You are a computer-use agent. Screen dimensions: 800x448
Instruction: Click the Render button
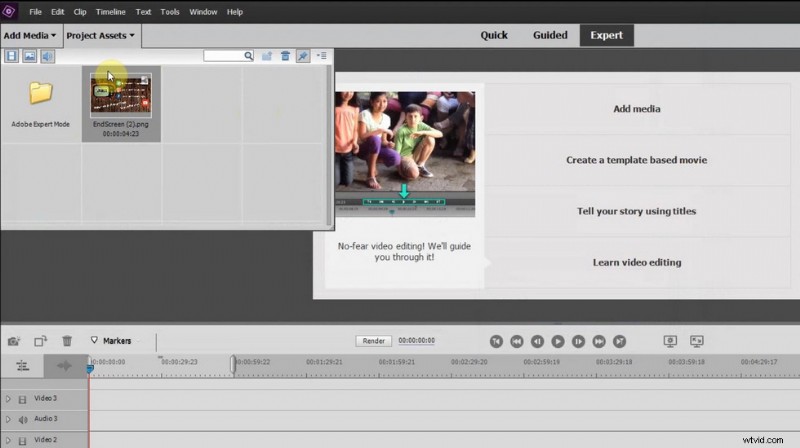click(x=373, y=341)
